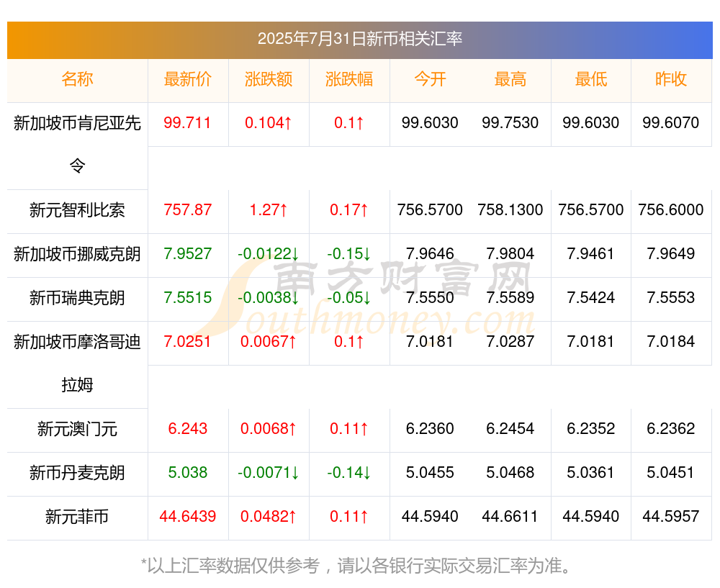The image size is (720, 588).
Task: Click the 最新价 column header
Action: (188, 79)
